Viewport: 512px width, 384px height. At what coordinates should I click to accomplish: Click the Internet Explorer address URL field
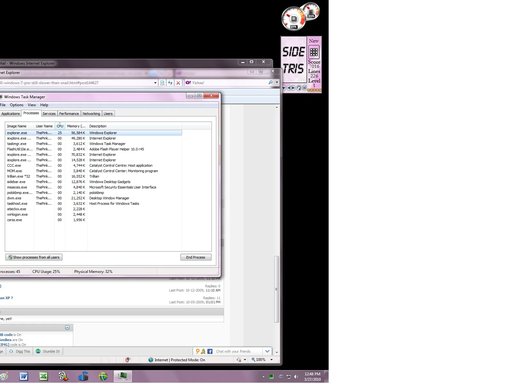[76, 83]
